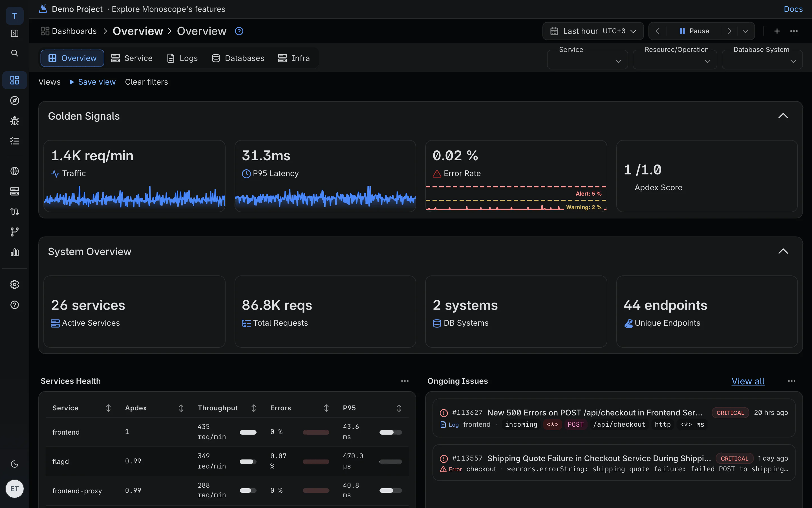The image size is (812, 508).
Task: Open the bar chart icon in sidebar
Action: (14, 252)
